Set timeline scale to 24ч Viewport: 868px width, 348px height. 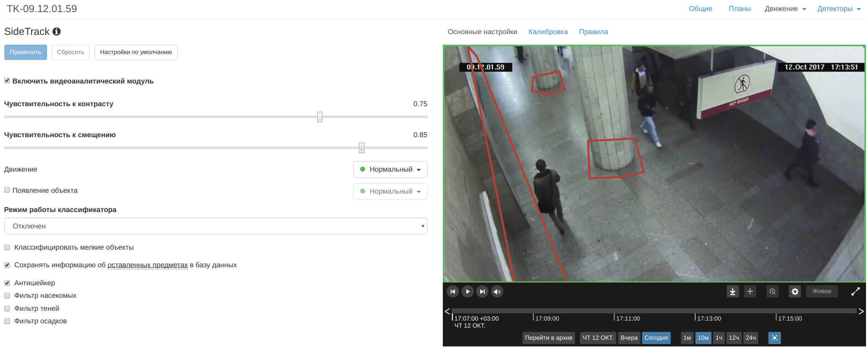751,338
